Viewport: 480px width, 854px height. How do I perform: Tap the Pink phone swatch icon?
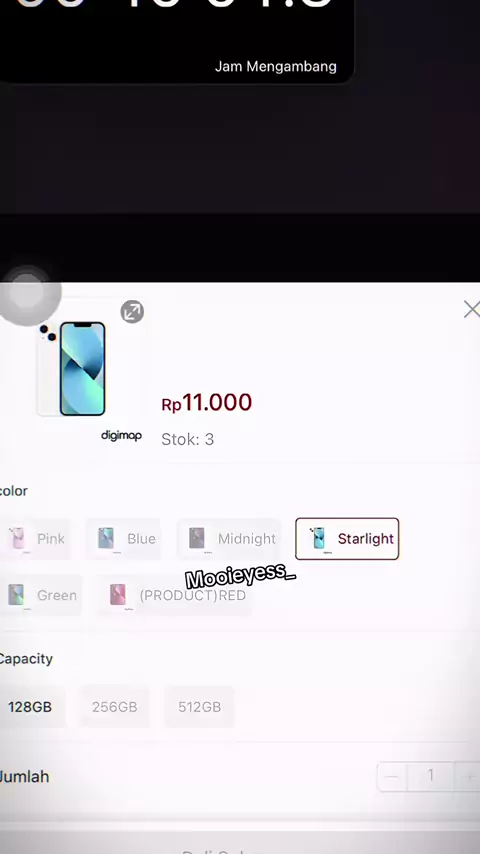click(17, 539)
